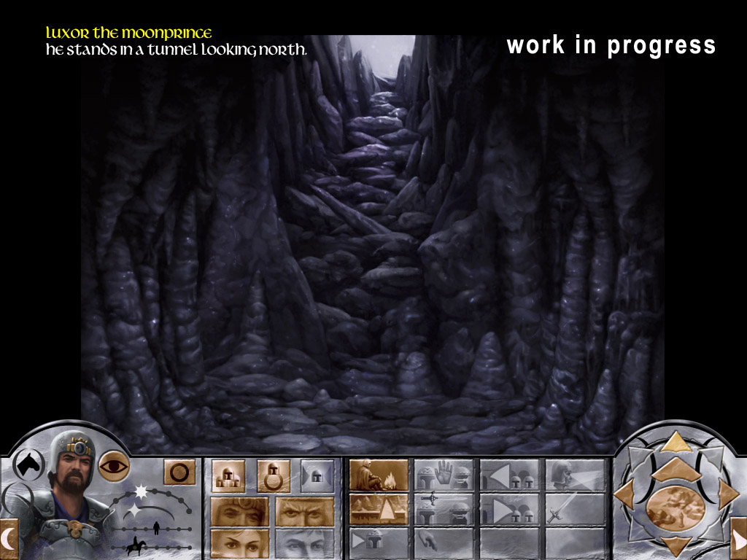The image size is (747, 560).
Task: Click the helmeted head gazing icon
Action: 575,475
